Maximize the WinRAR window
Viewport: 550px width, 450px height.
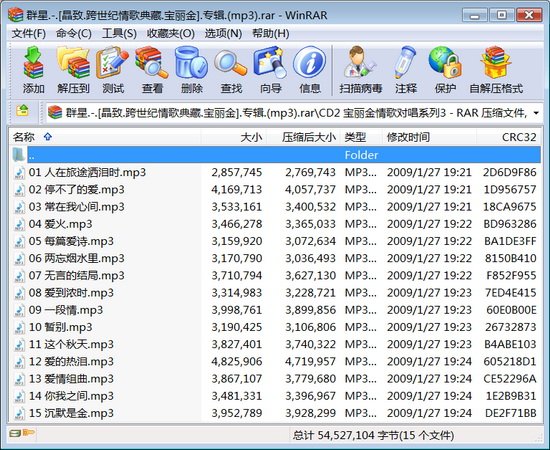coord(502,15)
